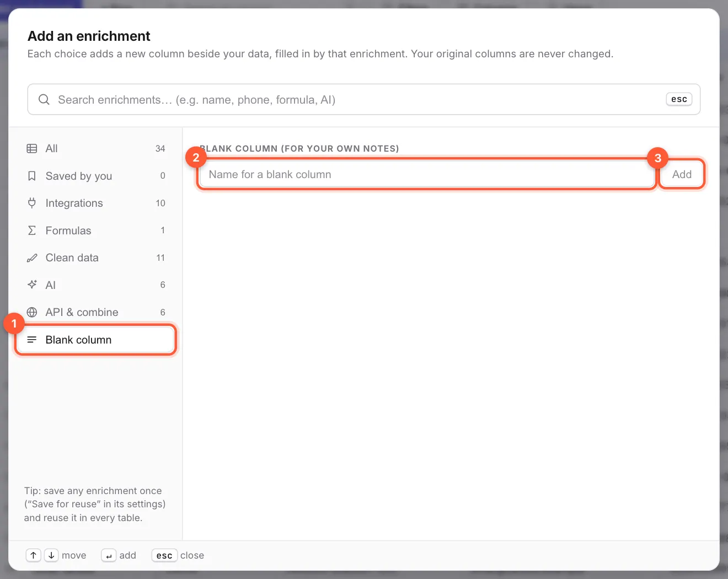The image size is (728, 579).
Task: Select the AI category
Action: point(96,285)
